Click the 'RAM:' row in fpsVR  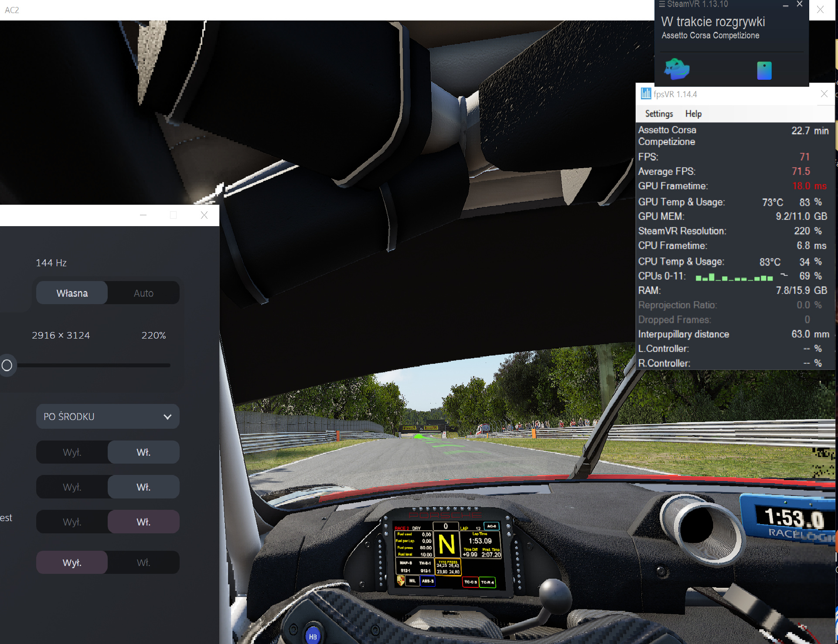pyautogui.click(x=733, y=291)
